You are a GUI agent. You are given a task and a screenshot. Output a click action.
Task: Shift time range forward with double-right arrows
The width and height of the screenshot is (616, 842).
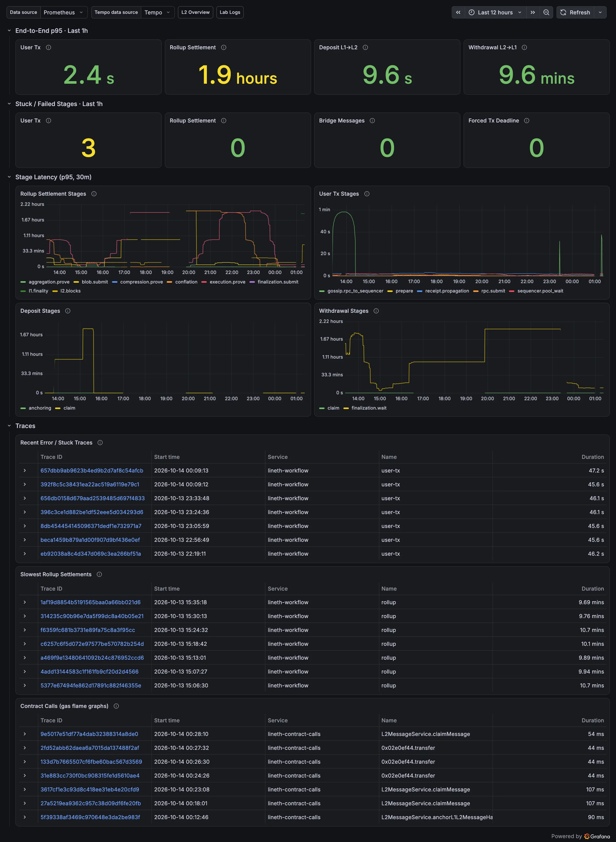tap(533, 12)
